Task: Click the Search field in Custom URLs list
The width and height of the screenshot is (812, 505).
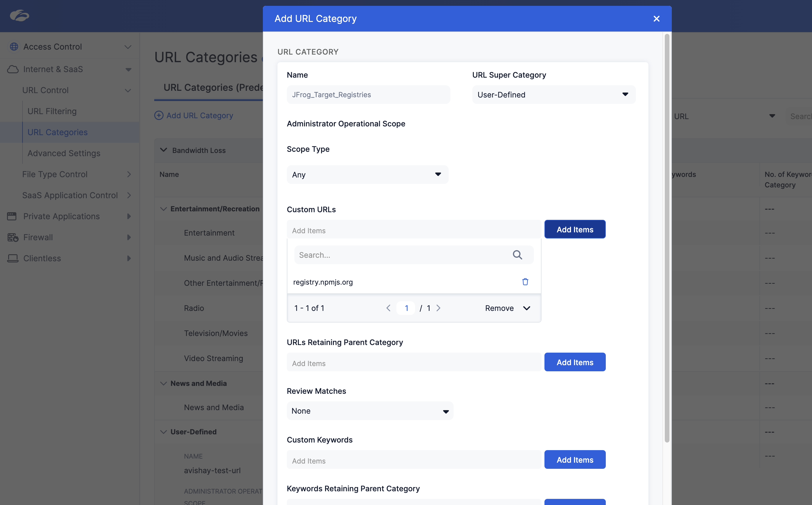Action: [x=414, y=255]
